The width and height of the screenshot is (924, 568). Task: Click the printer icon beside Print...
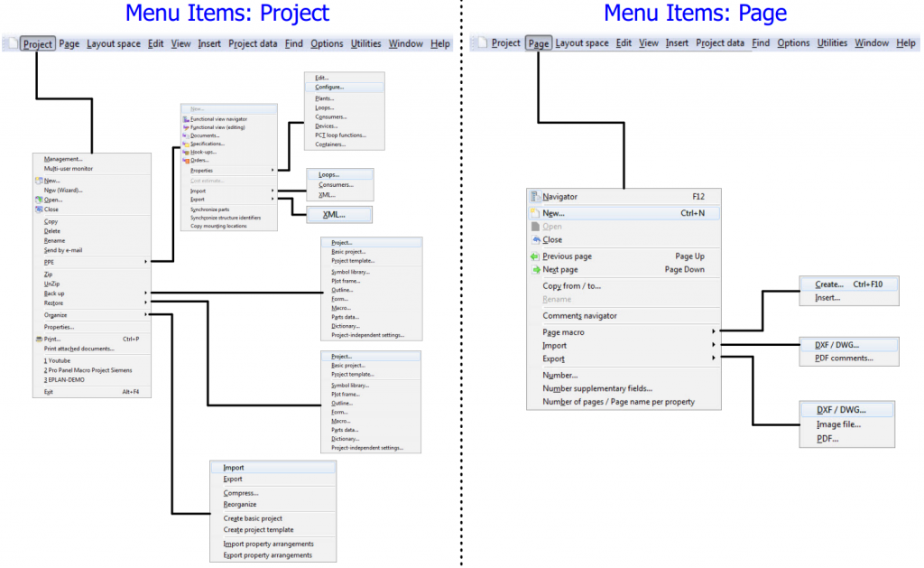point(38,340)
